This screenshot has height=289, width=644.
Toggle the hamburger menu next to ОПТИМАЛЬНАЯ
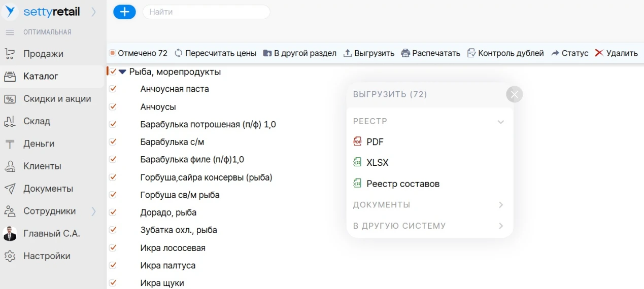(10, 32)
